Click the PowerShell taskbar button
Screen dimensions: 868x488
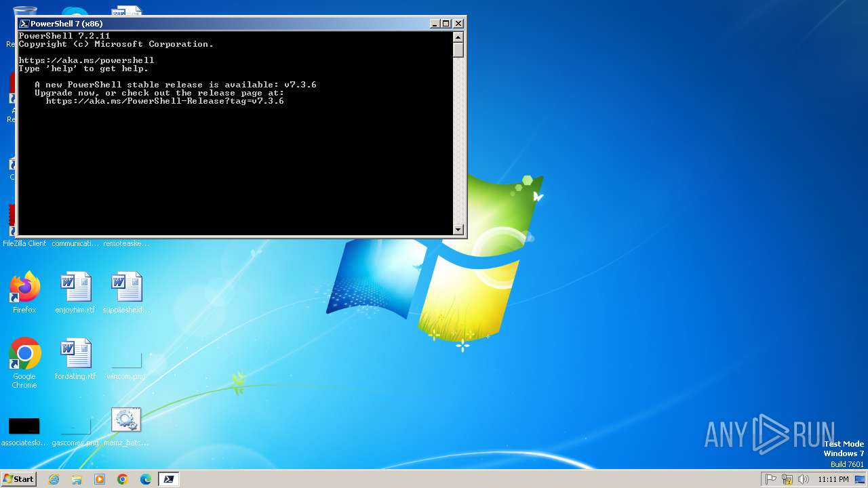pos(169,479)
